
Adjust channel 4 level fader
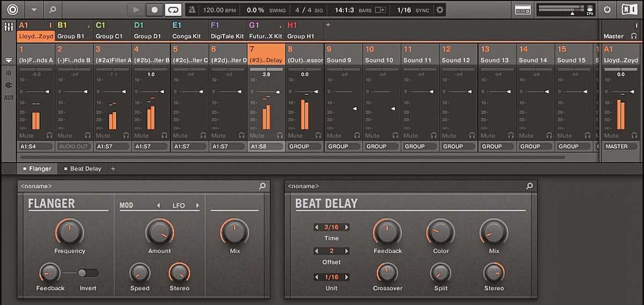[x=162, y=91]
